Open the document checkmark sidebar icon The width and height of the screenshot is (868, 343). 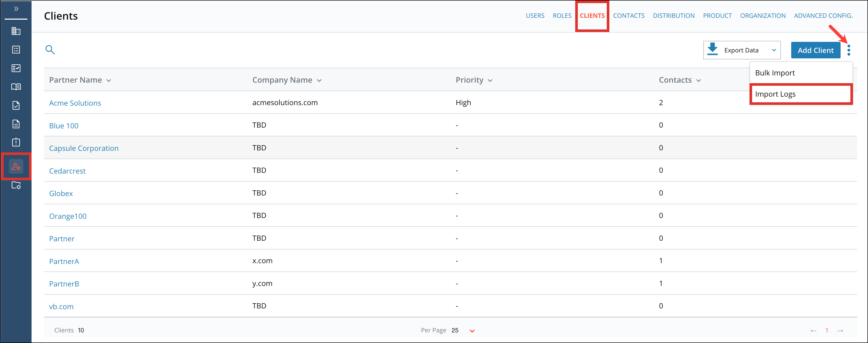[x=16, y=105]
